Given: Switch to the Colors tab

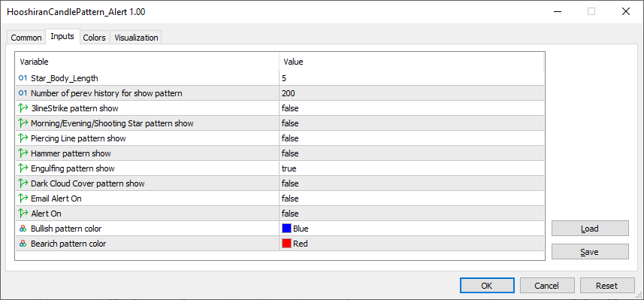Looking at the screenshot, I should point(95,38).
